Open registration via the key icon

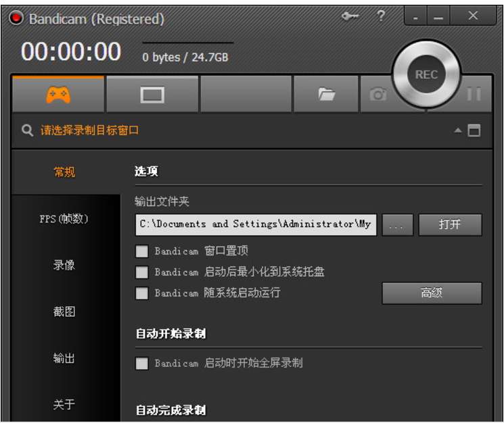point(350,16)
